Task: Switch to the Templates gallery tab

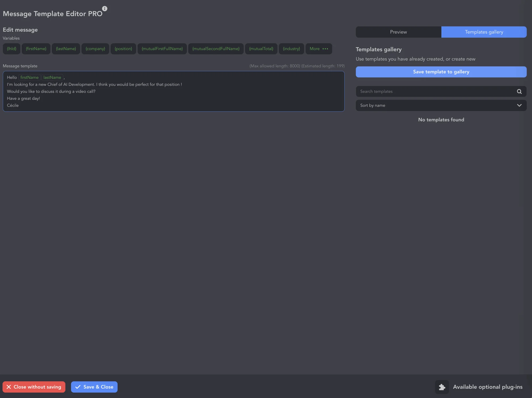Action: click(x=484, y=32)
